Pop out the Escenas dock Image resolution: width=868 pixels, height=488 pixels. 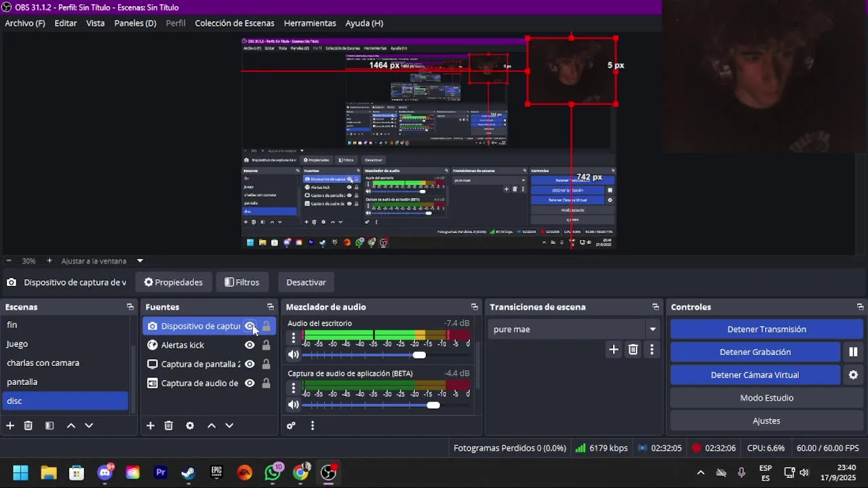[x=130, y=307]
